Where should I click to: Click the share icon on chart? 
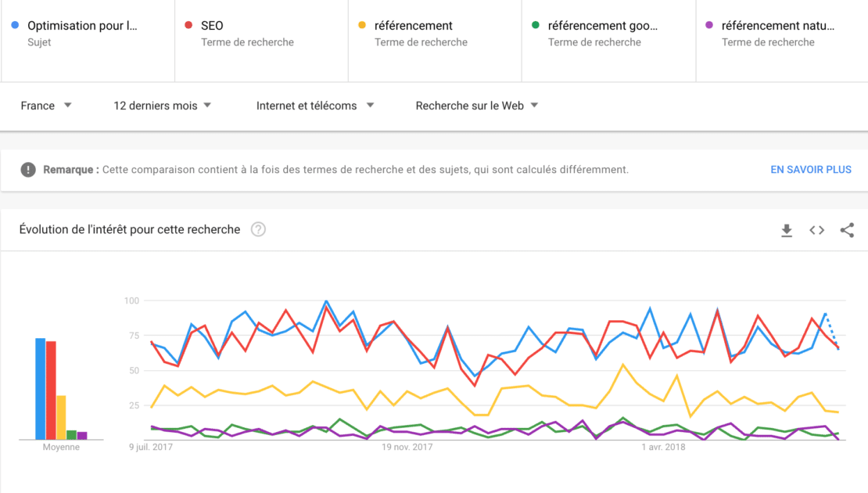point(847,230)
